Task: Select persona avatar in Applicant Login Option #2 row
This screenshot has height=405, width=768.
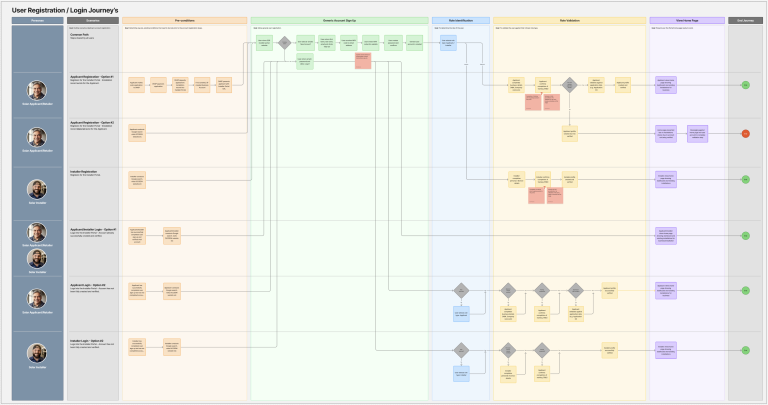Action: [x=37, y=299]
